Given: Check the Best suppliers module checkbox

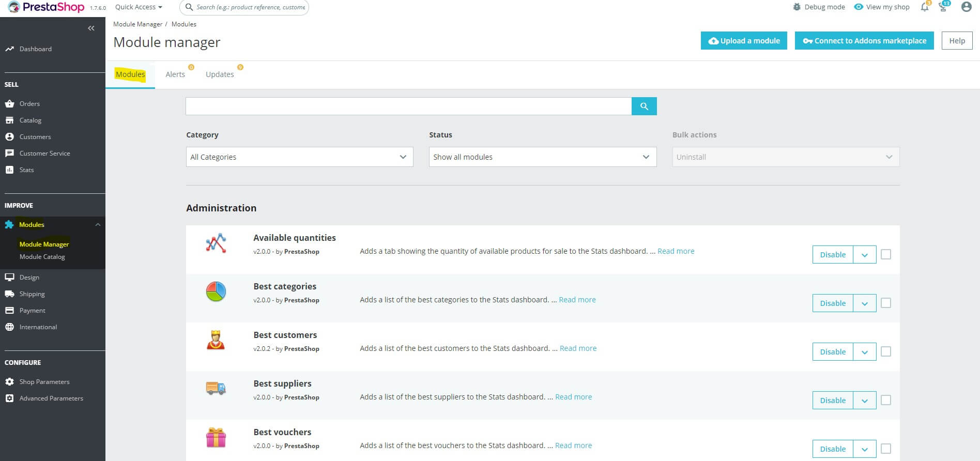Looking at the screenshot, I should coord(886,400).
